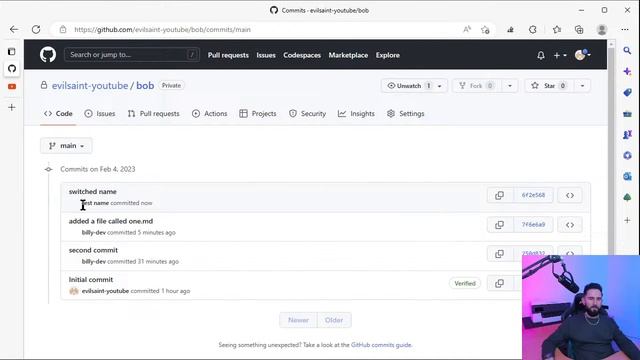
Task: Open the plus create-new menu
Action: (x=560, y=55)
